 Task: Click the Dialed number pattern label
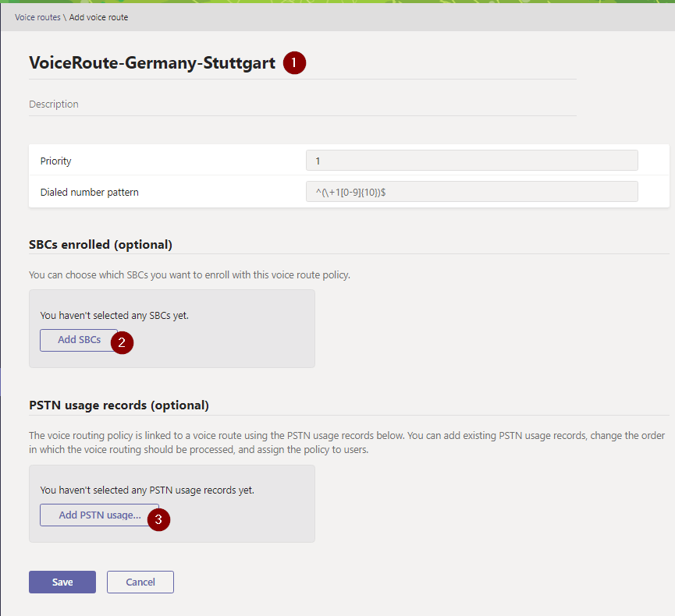pos(89,192)
